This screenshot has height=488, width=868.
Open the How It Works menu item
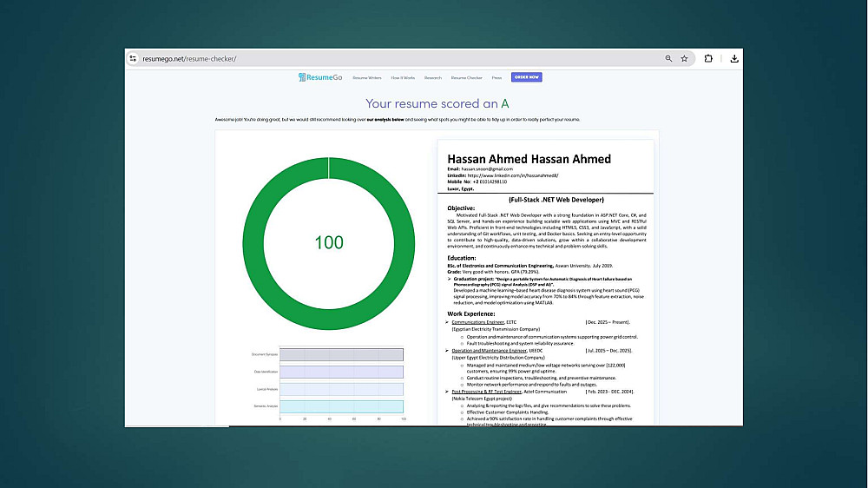403,77
